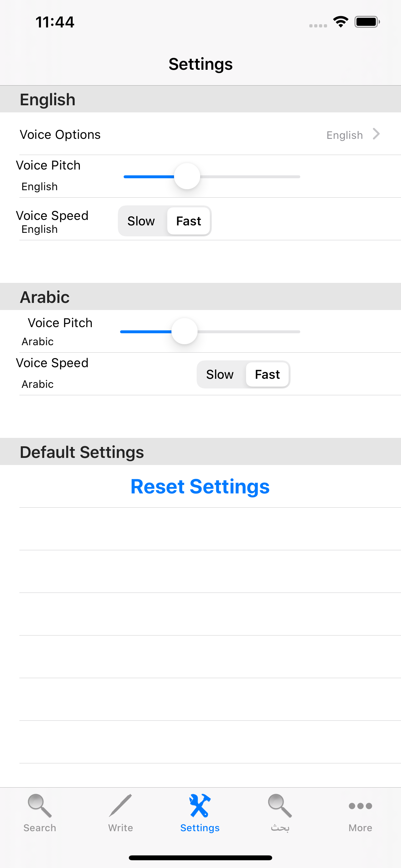Tap the Wi-Fi status icon

pyautogui.click(x=341, y=22)
